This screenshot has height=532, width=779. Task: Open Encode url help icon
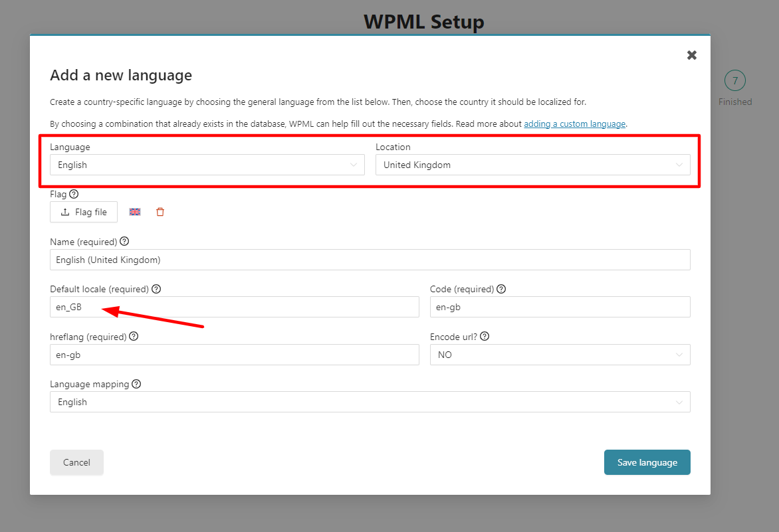click(x=485, y=337)
